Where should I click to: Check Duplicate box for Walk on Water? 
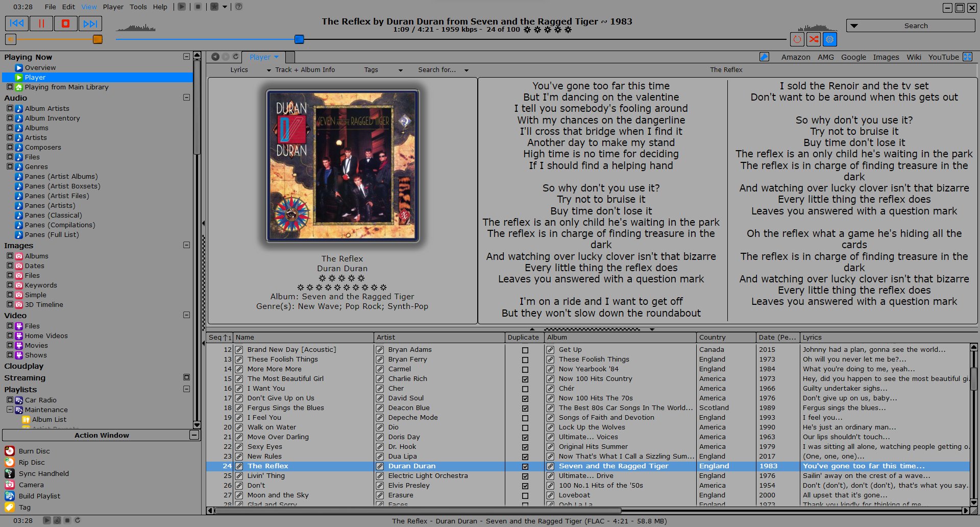525,428
